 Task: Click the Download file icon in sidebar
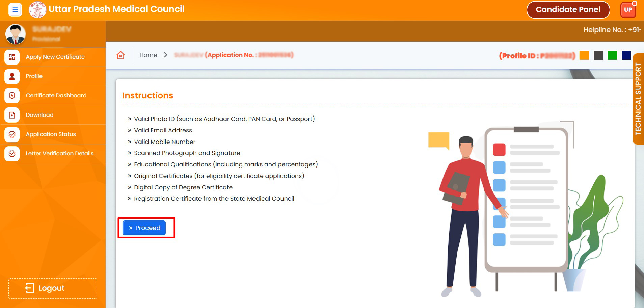tap(12, 115)
